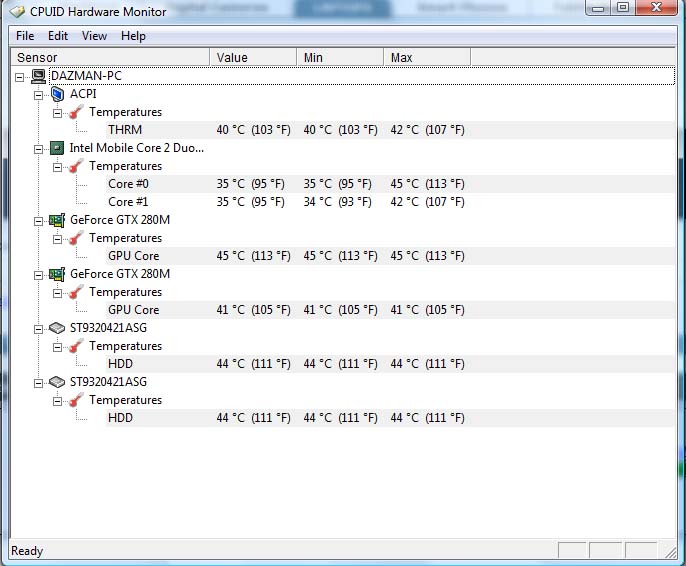This screenshot has height=566, width=686.
Task: Click the Value column header
Action: pos(253,57)
